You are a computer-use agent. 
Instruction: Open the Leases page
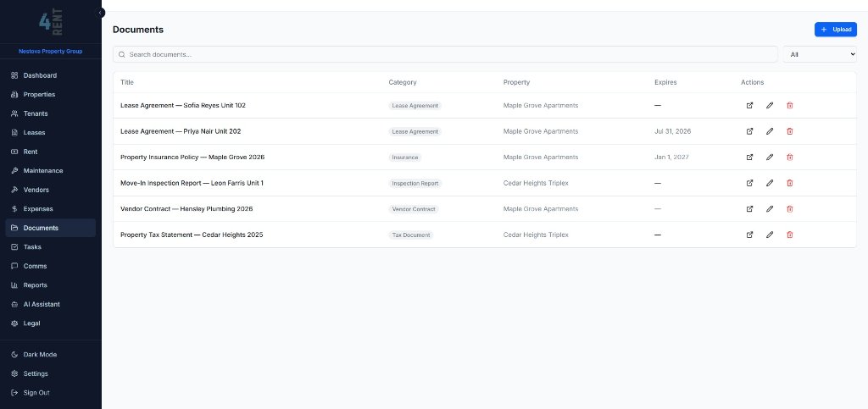[x=50, y=133]
